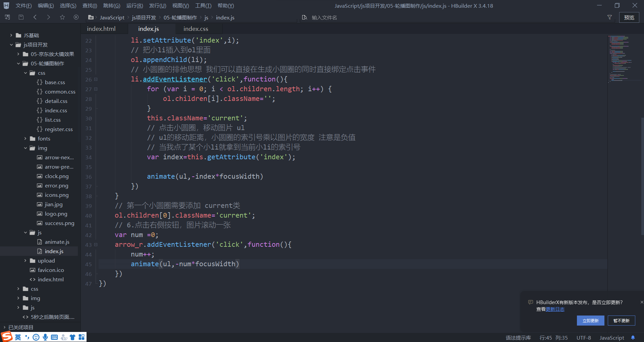Collapse the img folder in the tree
The width and height of the screenshot is (644, 342).
click(x=25, y=148)
